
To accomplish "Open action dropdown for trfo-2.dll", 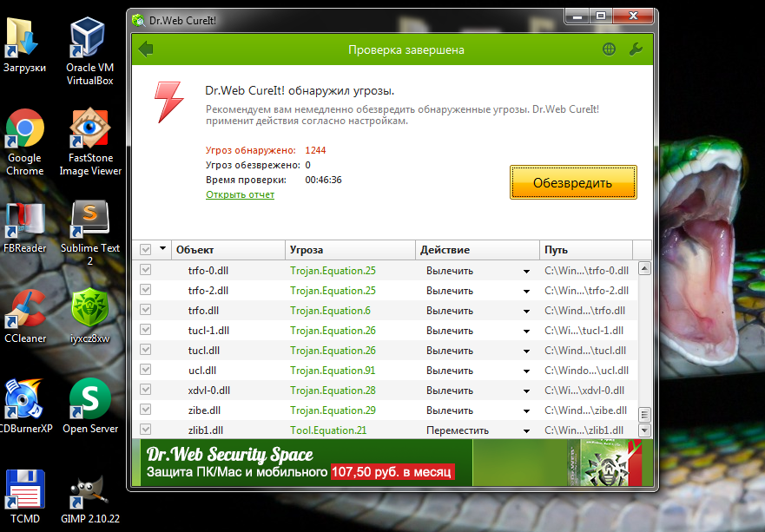I will tap(526, 292).
